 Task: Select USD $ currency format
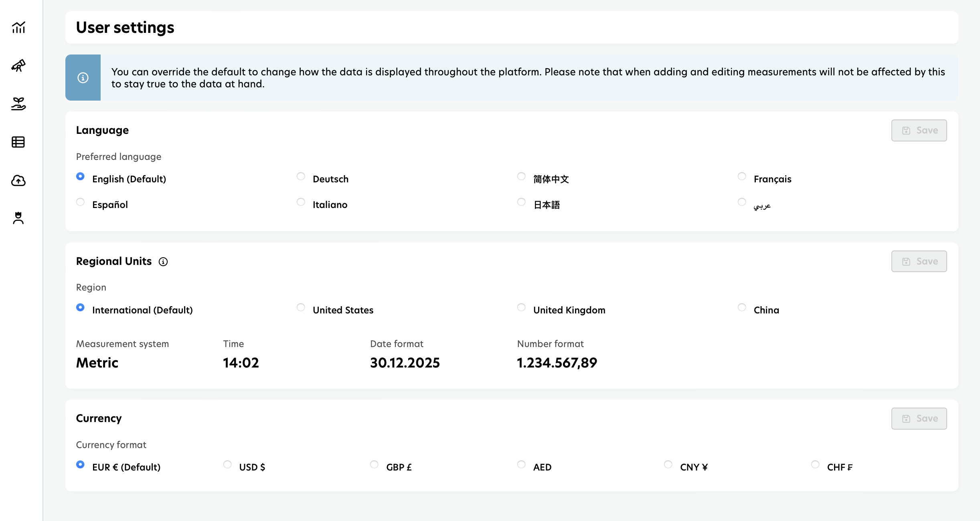[227, 465]
